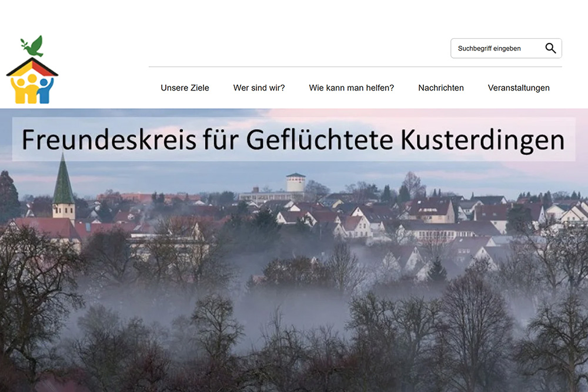588x392 pixels.
Task: Click the blue figure in the logo
Action: pos(46,90)
